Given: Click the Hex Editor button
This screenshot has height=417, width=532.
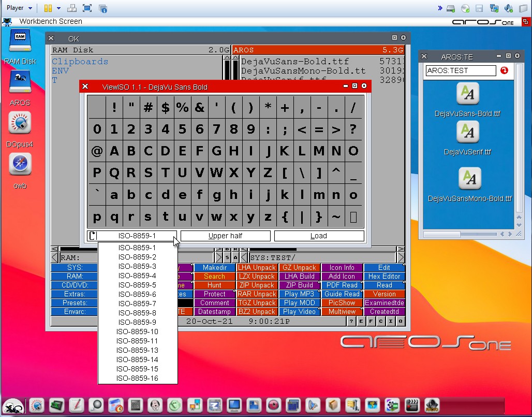Looking at the screenshot, I should 384,277.
